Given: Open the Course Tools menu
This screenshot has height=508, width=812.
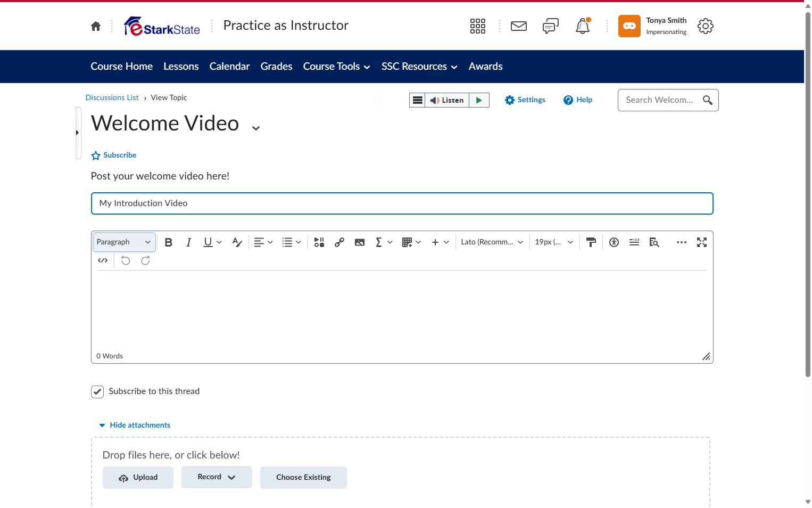Looking at the screenshot, I should pos(337,67).
